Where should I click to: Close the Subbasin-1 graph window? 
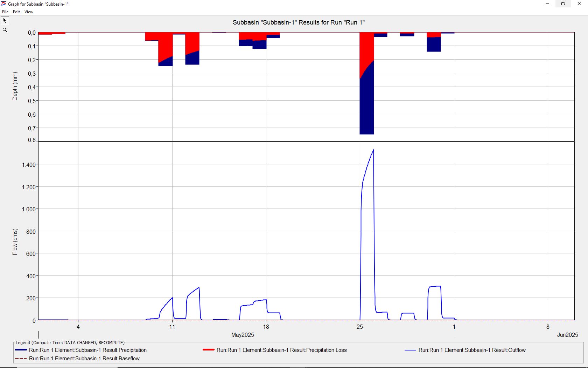579,4
